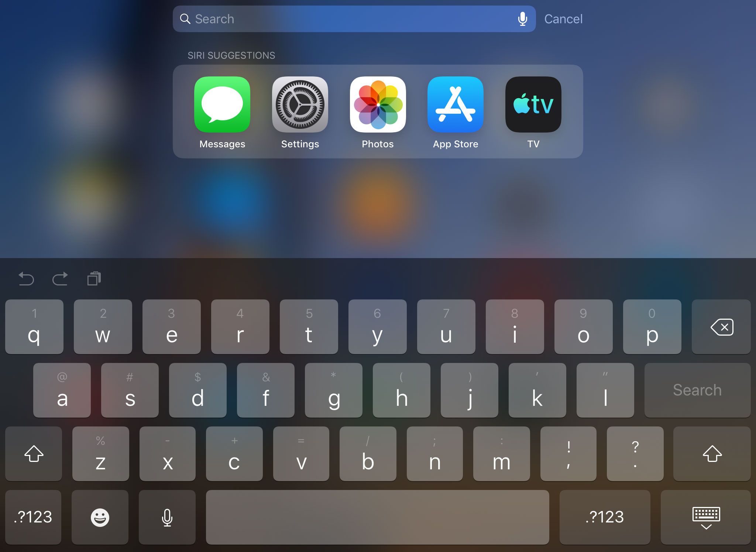
Task: Tap the microphone key on keyboard
Action: (x=167, y=517)
